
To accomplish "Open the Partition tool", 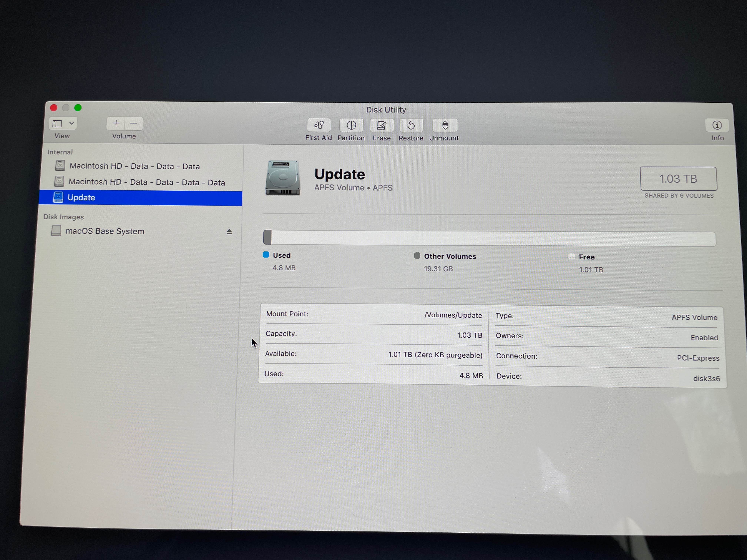I will pyautogui.click(x=351, y=125).
